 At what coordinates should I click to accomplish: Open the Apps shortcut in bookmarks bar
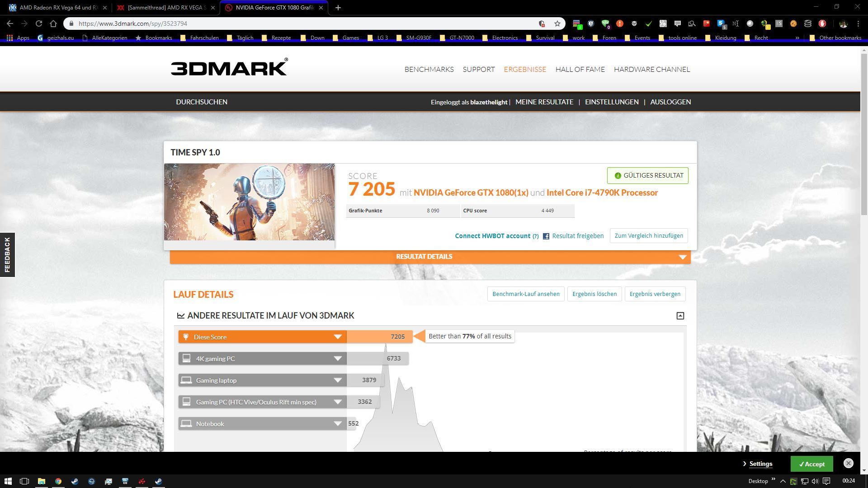tap(18, 38)
